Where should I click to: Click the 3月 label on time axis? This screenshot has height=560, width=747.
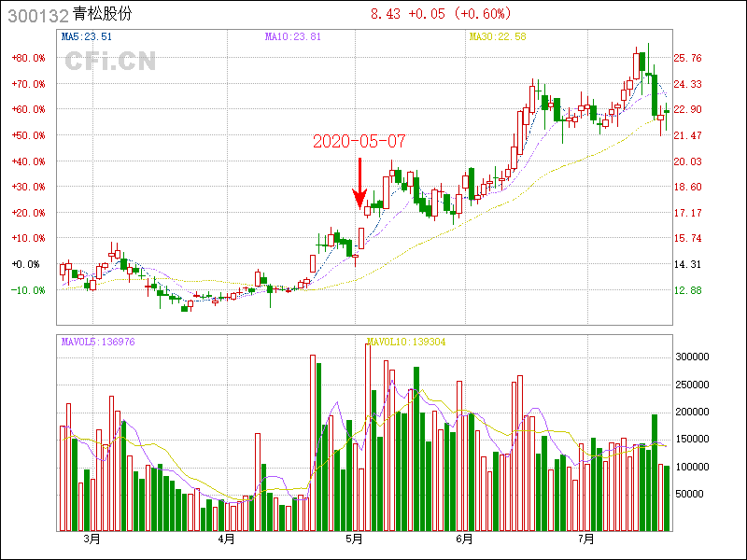pyautogui.click(x=92, y=539)
